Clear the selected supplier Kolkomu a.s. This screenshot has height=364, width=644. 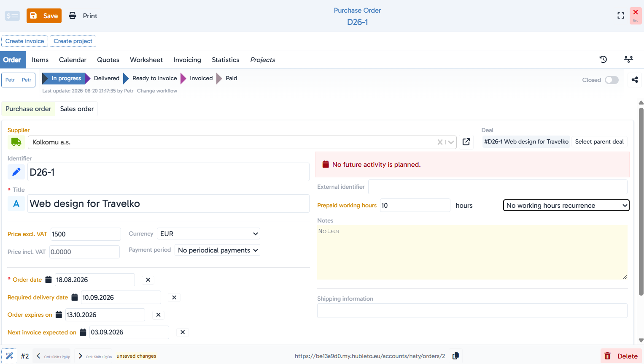440,142
